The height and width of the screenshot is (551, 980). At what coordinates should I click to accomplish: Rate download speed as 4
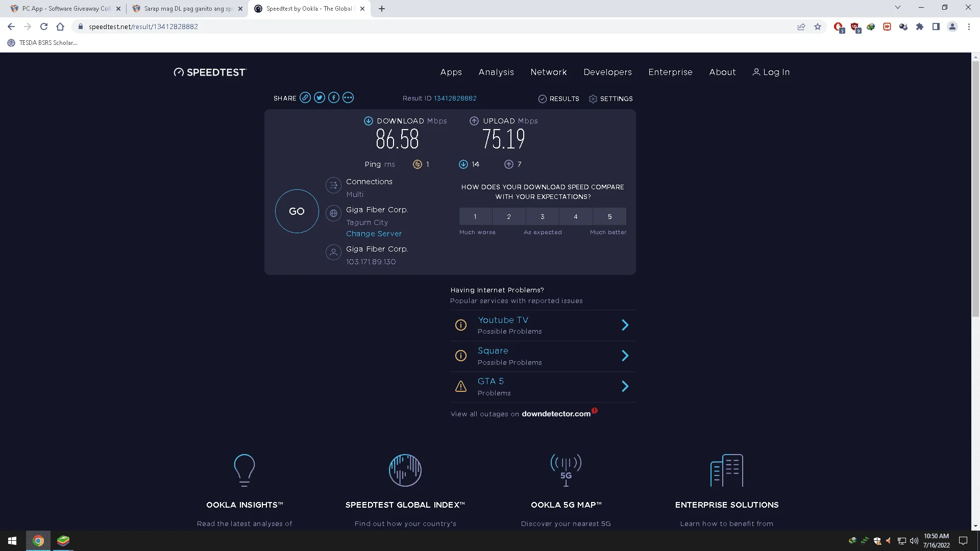point(576,217)
